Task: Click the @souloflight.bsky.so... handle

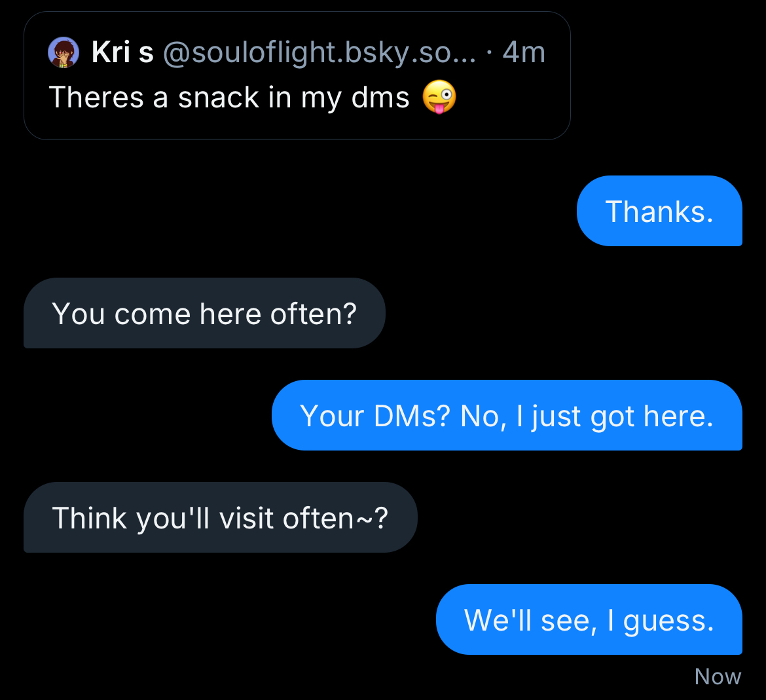Action: click(319, 52)
